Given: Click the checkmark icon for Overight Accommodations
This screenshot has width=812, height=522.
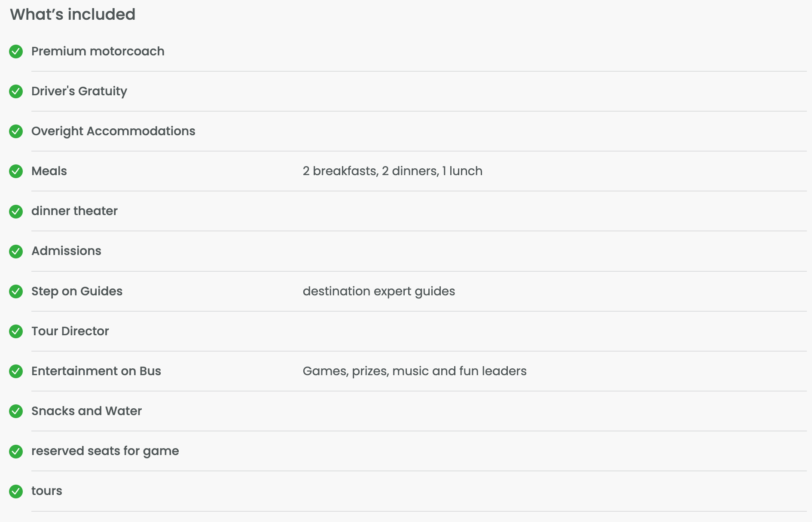Looking at the screenshot, I should point(16,131).
